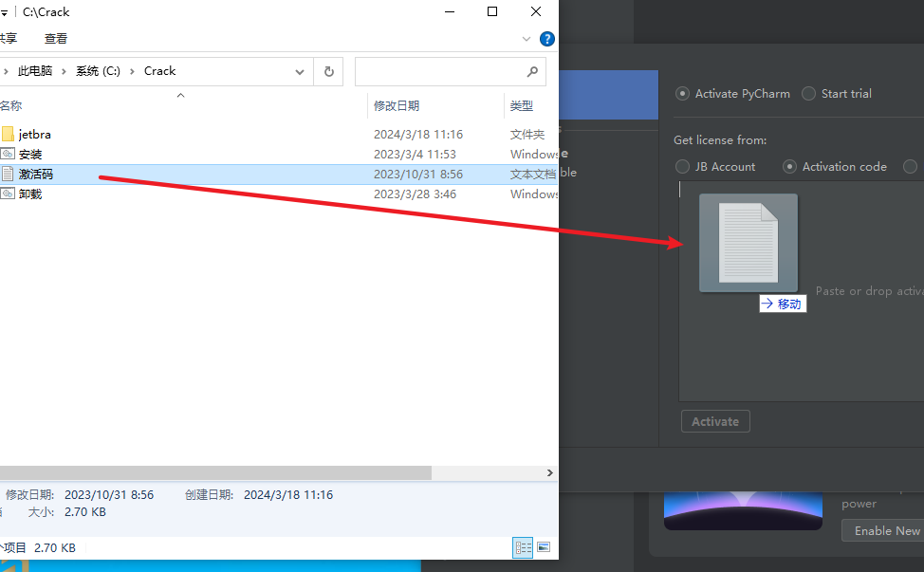Click the horizontal scrollbar right arrow
Image resolution: width=924 pixels, height=572 pixels.
(550, 473)
